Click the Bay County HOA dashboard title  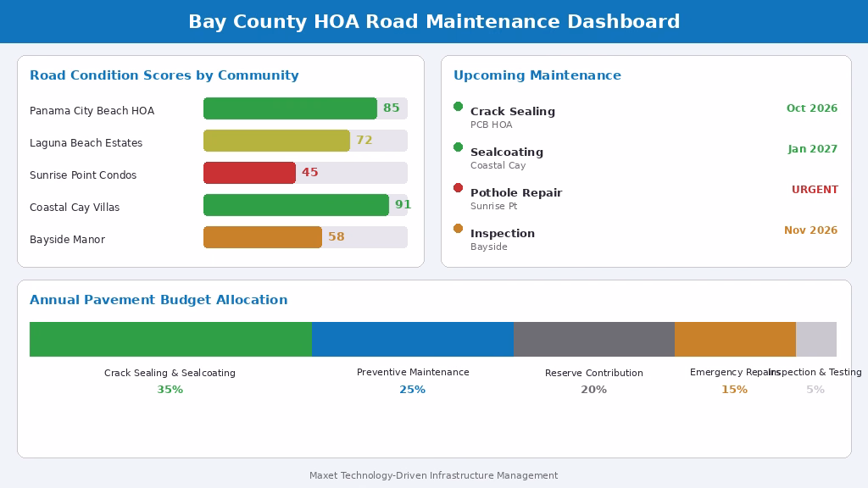tap(434, 21)
